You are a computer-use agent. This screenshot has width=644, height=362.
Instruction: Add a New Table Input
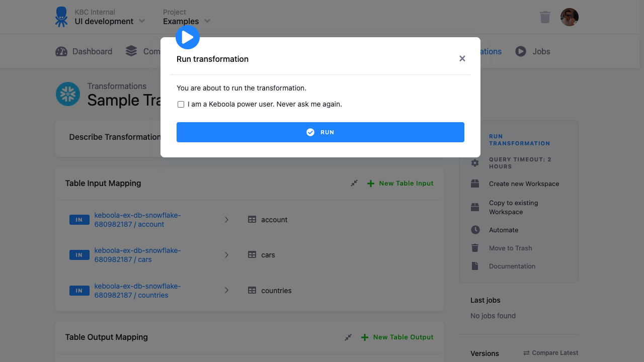click(400, 183)
